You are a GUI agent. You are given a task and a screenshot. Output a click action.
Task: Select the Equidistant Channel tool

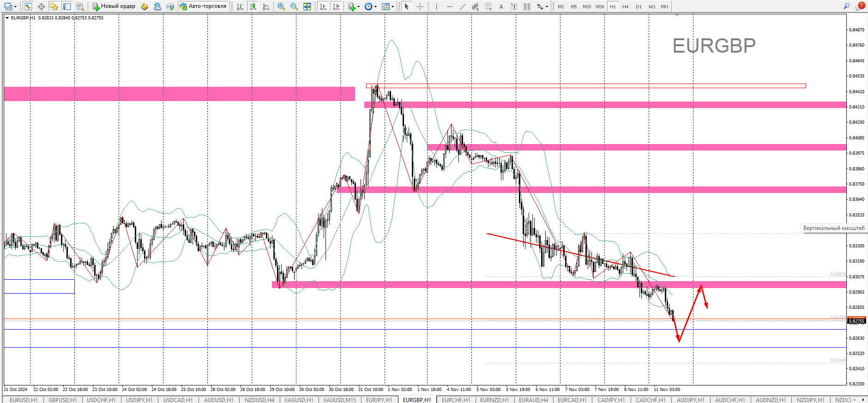click(x=475, y=6)
